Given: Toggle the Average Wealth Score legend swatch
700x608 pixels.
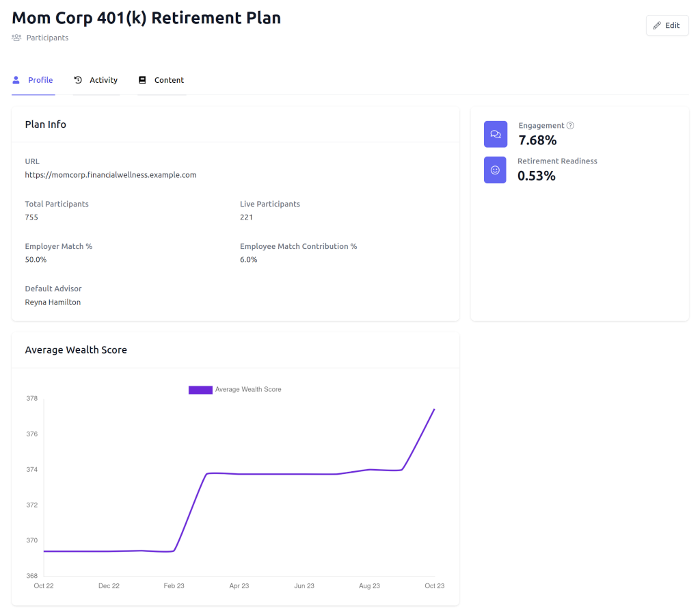Looking at the screenshot, I should click(200, 390).
